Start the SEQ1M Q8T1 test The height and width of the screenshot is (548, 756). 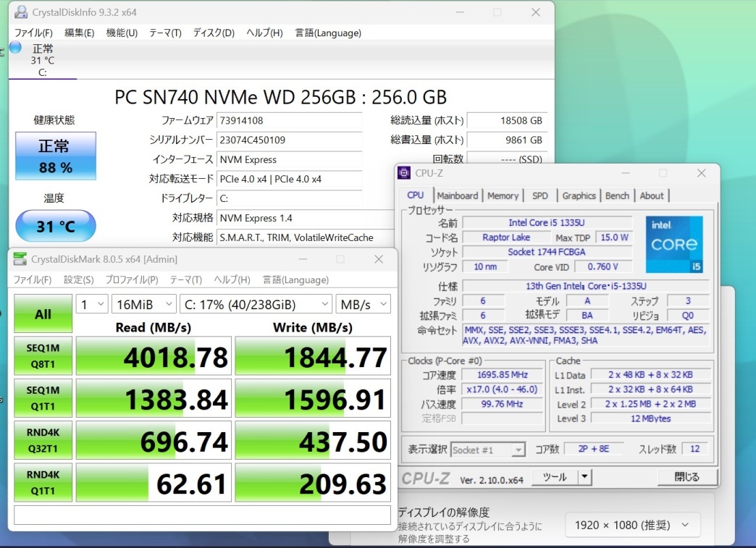[x=43, y=355]
